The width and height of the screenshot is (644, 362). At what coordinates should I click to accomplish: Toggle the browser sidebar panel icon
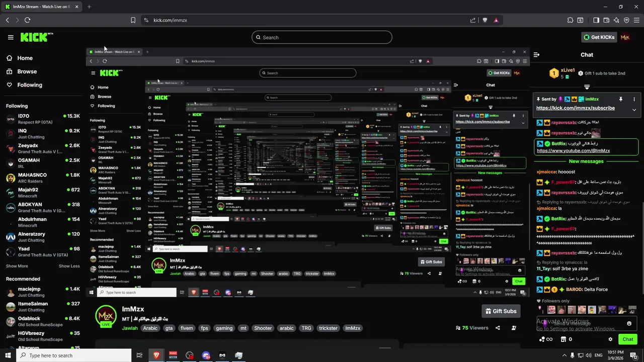point(596,20)
